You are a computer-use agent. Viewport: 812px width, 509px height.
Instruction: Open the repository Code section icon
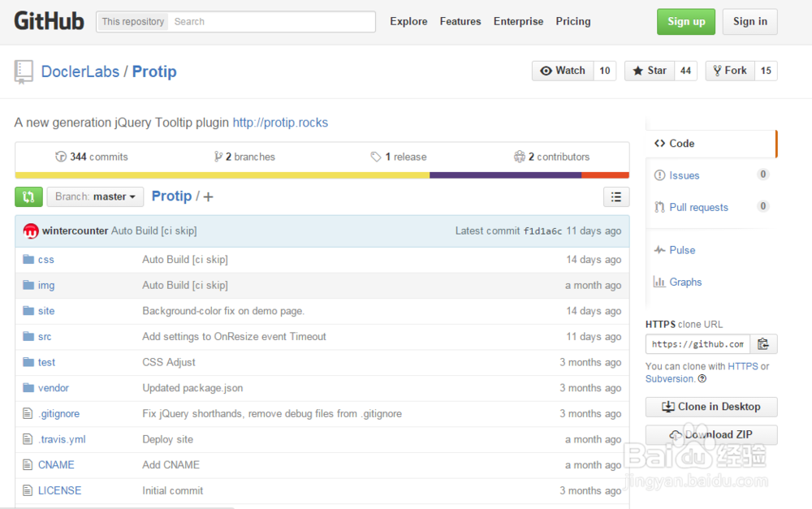(x=660, y=143)
